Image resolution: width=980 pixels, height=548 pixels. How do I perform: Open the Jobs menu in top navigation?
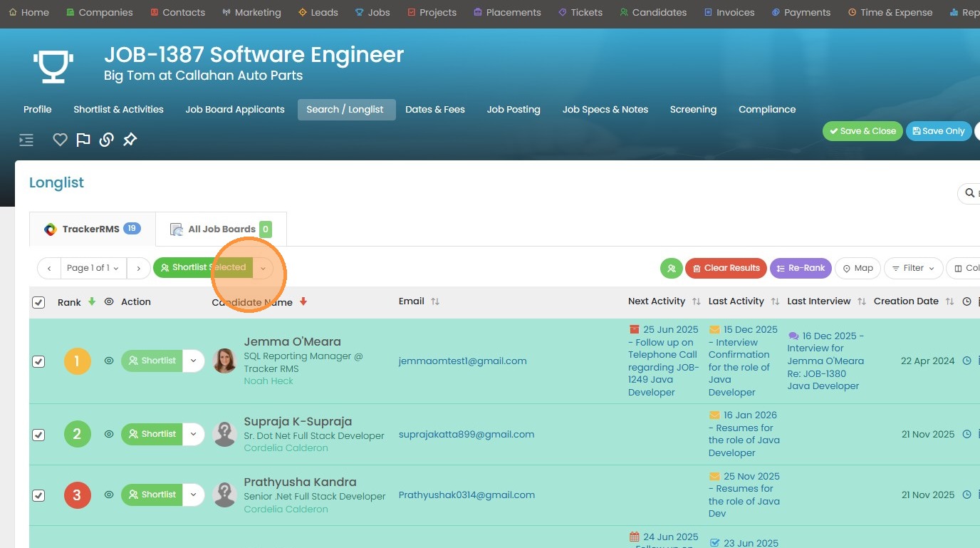(372, 12)
